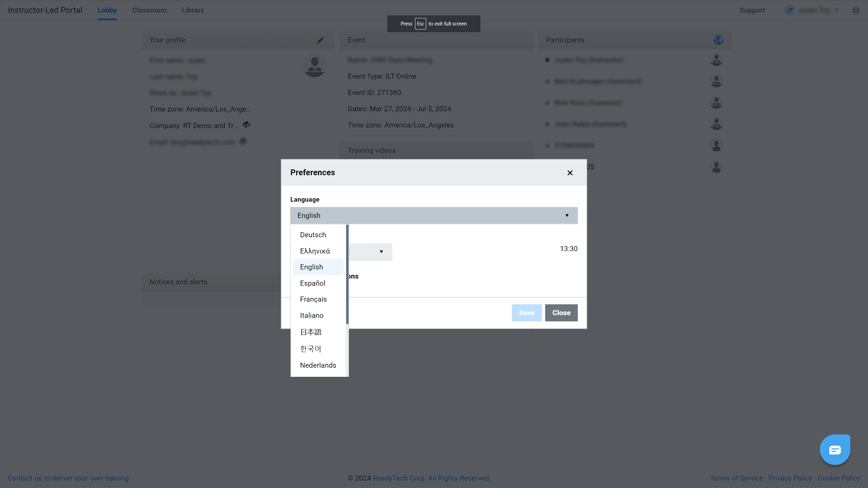Toggle company visibility eye icon

(x=246, y=125)
